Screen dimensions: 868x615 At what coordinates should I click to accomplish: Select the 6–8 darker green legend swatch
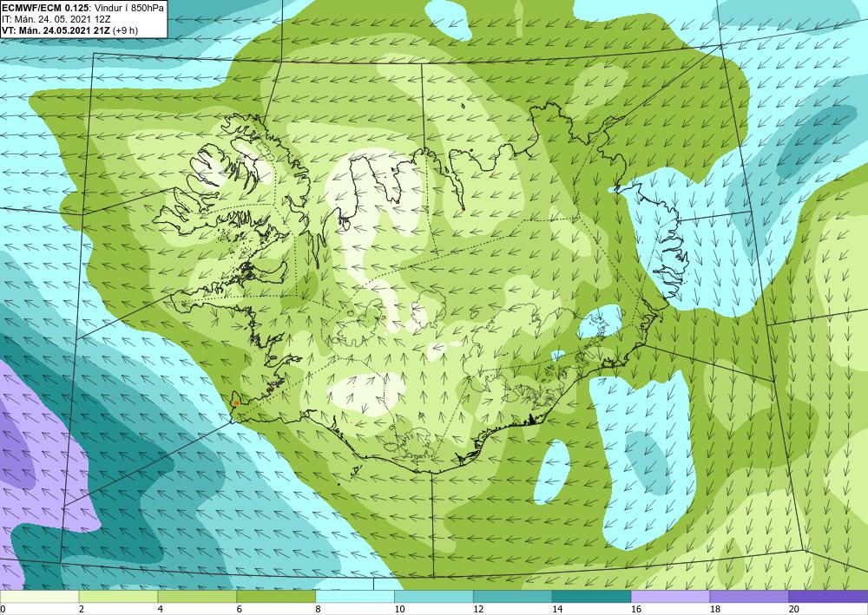276,597
